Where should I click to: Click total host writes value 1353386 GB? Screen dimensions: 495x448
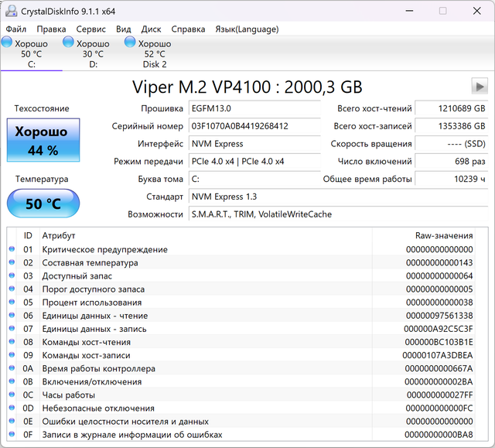(x=452, y=126)
